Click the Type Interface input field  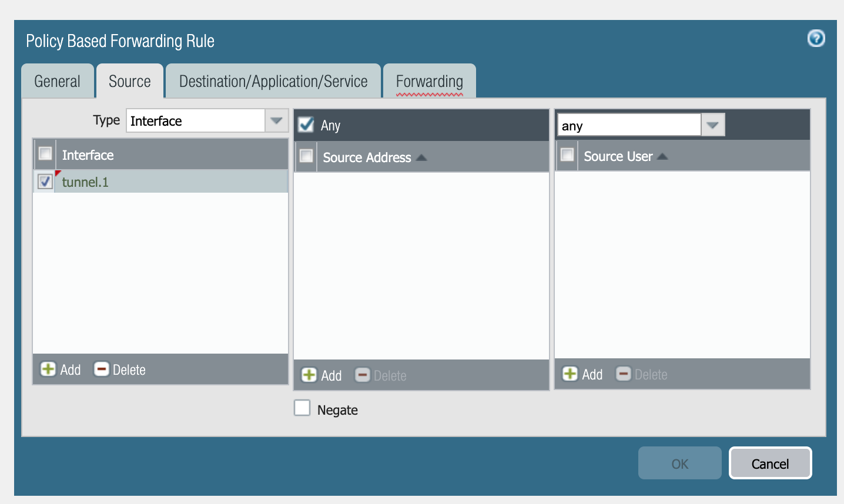pos(196,120)
